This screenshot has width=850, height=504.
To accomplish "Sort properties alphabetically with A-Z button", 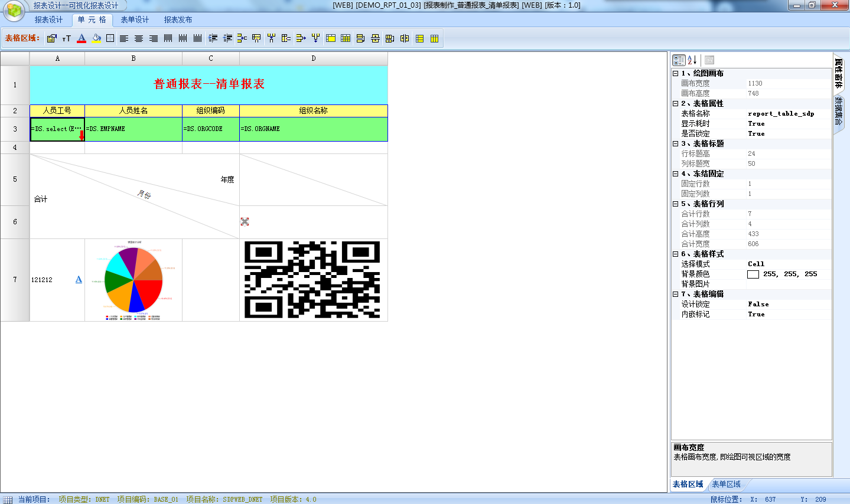I will [692, 60].
